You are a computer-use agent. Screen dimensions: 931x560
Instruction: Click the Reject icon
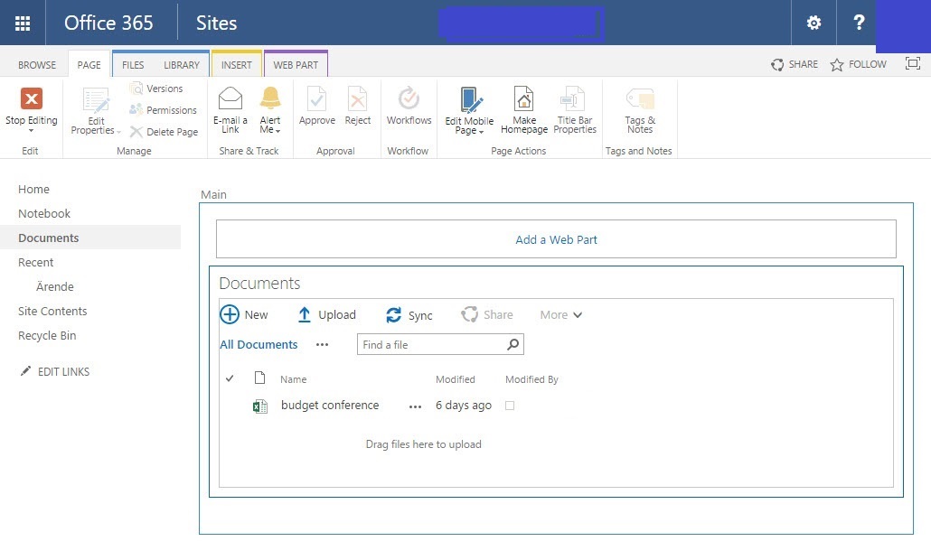pos(357,99)
